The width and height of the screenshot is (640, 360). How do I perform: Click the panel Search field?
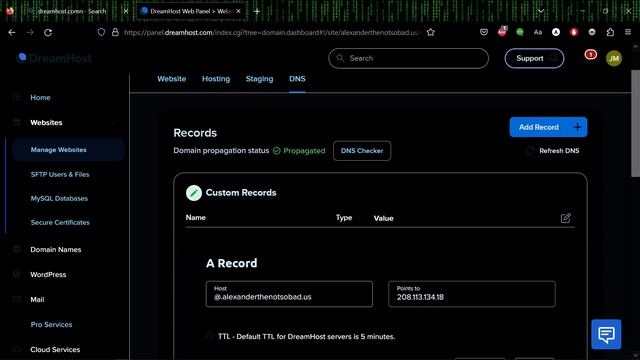[408, 58]
